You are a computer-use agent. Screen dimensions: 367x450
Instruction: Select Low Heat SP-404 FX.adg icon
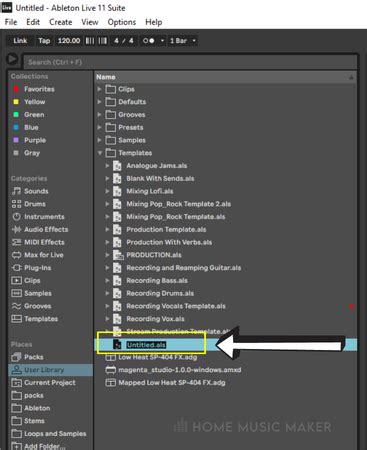tap(110, 357)
